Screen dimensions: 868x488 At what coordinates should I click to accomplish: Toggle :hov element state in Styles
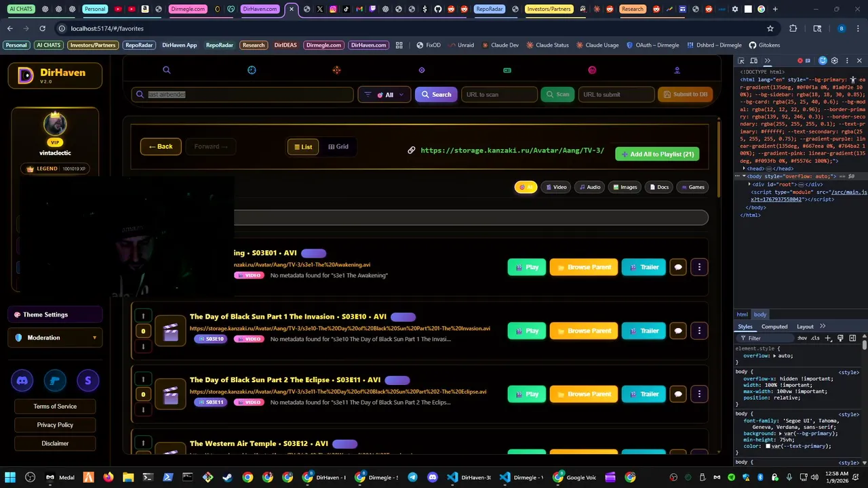click(802, 338)
